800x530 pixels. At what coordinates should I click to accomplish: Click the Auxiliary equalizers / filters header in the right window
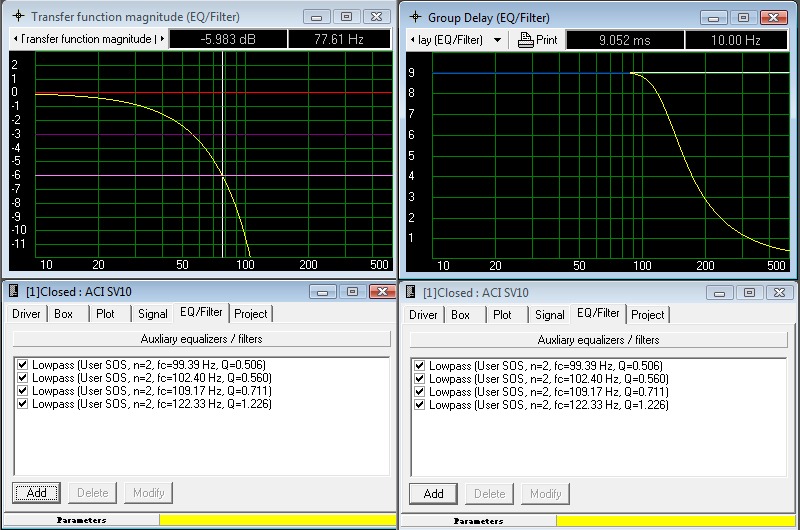(x=598, y=340)
